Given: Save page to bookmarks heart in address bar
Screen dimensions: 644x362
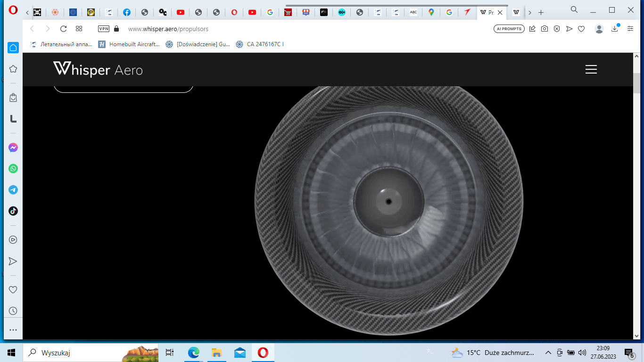Looking at the screenshot, I should (x=581, y=29).
